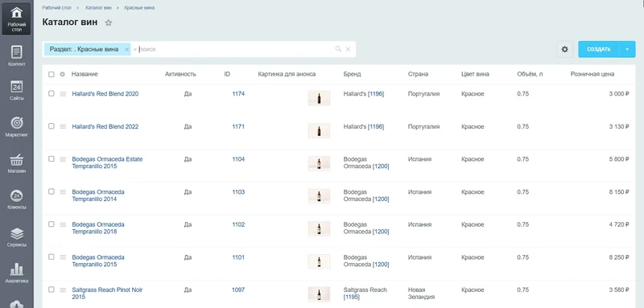644x308 pixels.
Task: Open the Маркетинг sidebar section
Action: (x=16, y=126)
